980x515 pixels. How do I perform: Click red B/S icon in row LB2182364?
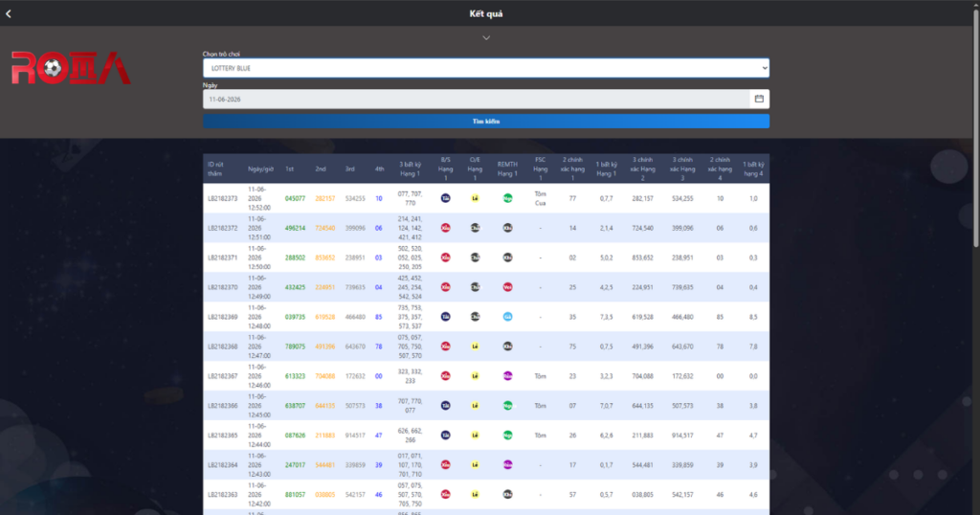pos(445,465)
